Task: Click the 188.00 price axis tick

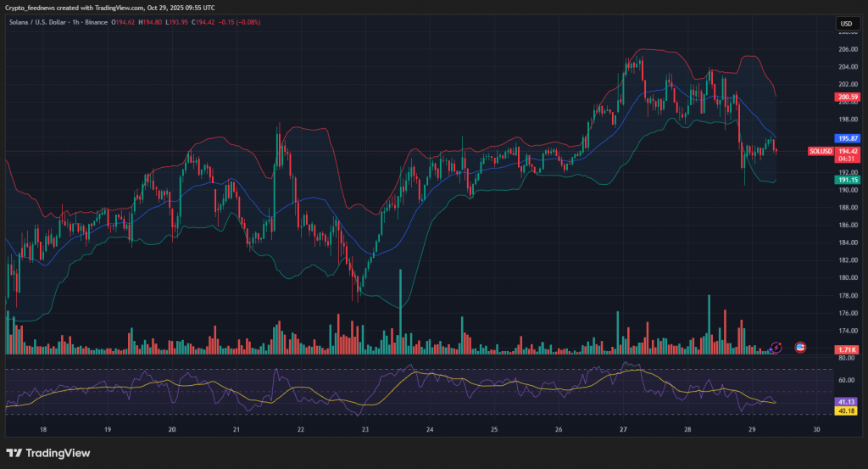Action: (848, 208)
